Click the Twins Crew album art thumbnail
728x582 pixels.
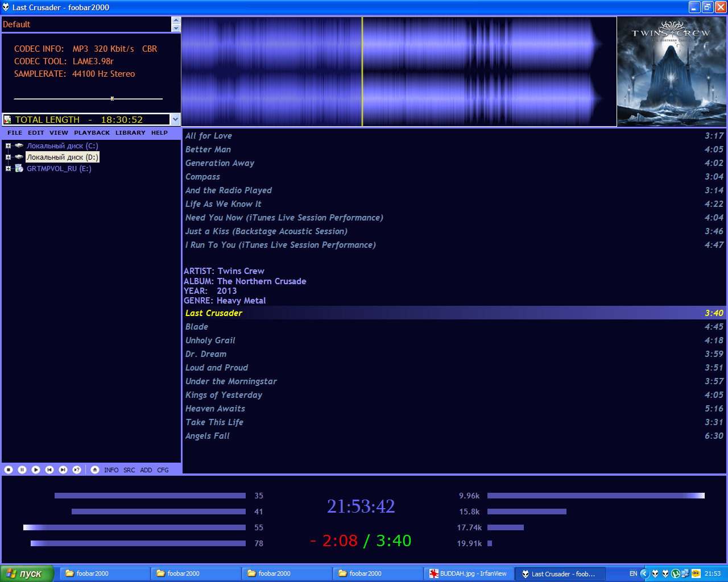(x=672, y=72)
